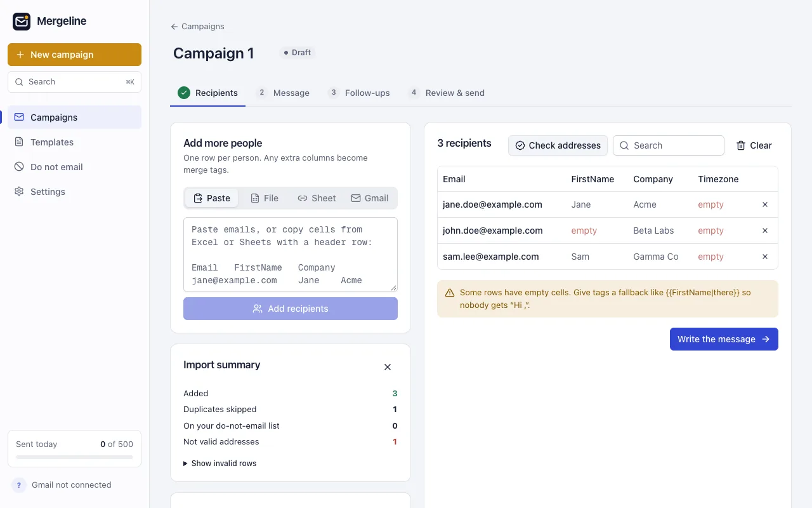
Task: Click the Email column header
Action: (454, 179)
